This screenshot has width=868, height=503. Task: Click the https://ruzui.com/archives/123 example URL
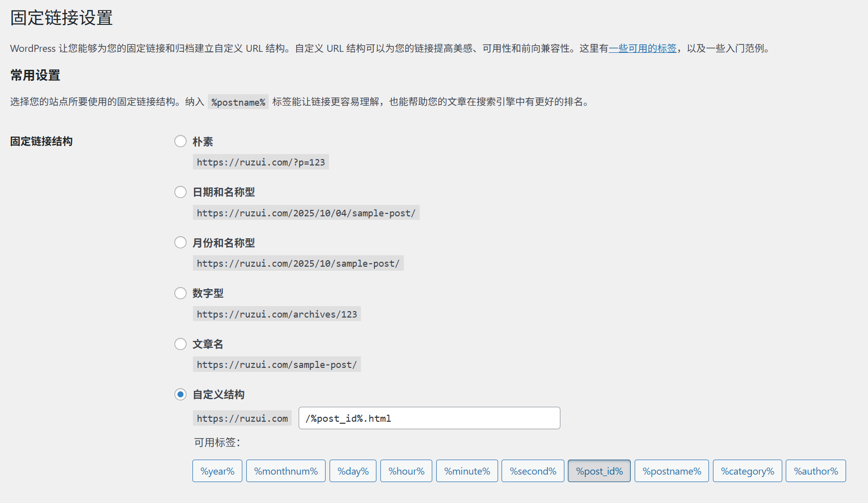coord(277,314)
